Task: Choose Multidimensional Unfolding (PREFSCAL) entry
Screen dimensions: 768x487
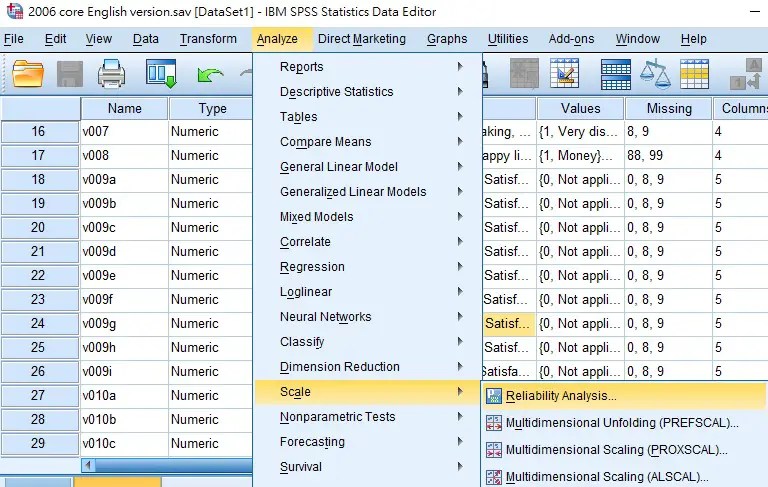Action: click(x=623, y=423)
